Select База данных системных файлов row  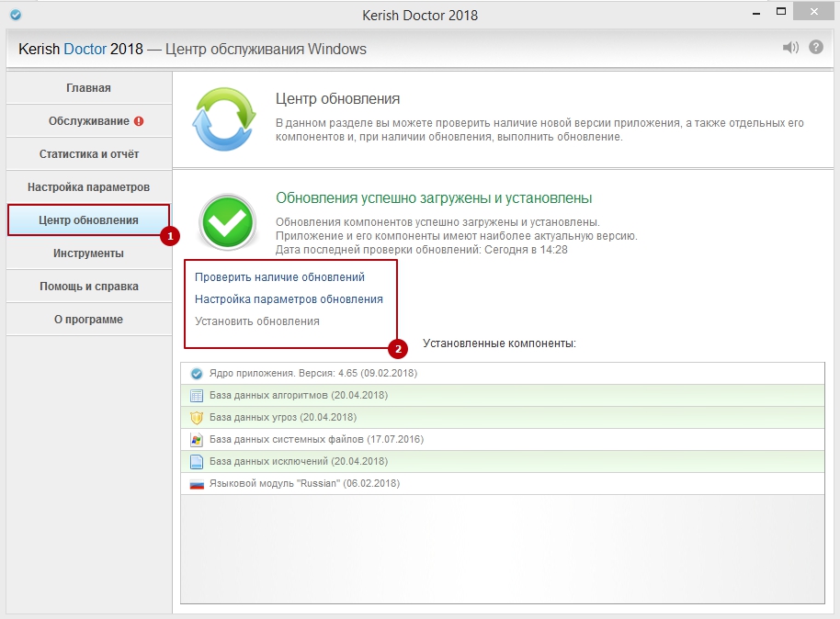pyautogui.click(x=503, y=439)
